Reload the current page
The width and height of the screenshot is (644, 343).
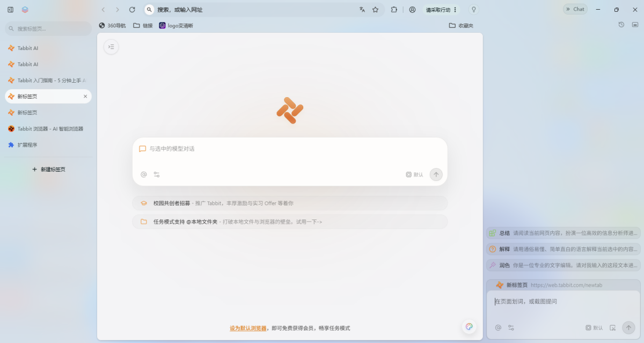point(132,10)
